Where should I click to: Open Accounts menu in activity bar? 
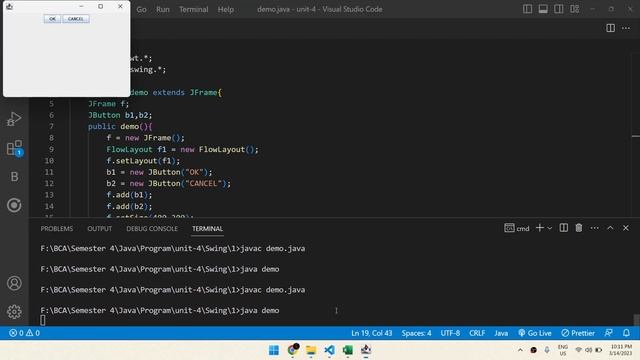coord(14,283)
